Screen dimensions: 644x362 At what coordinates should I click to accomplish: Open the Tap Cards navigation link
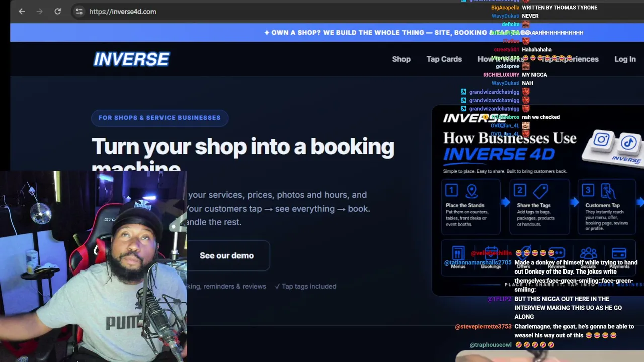[444, 59]
